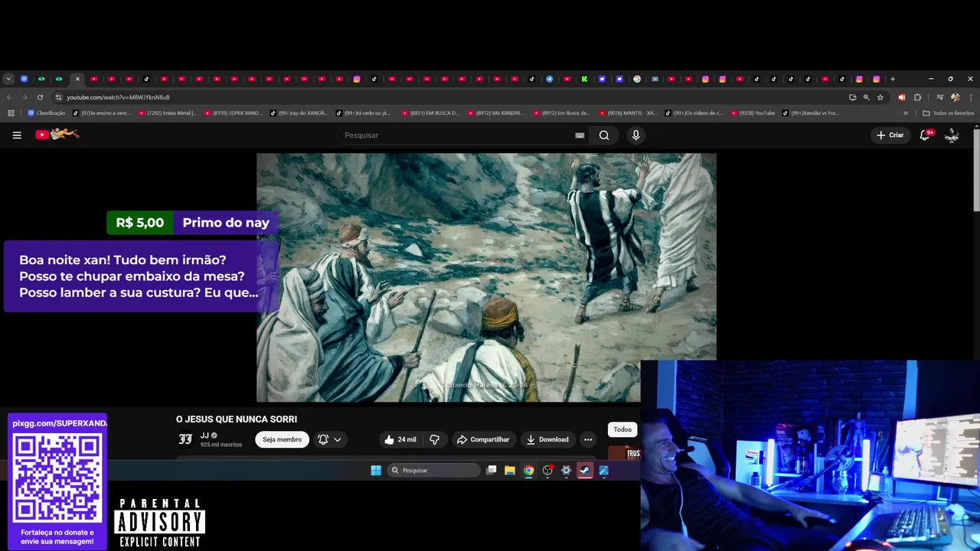Like the video with 24 mil likes
The width and height of the screenshot is (980, 551).
tap(400, 439)
